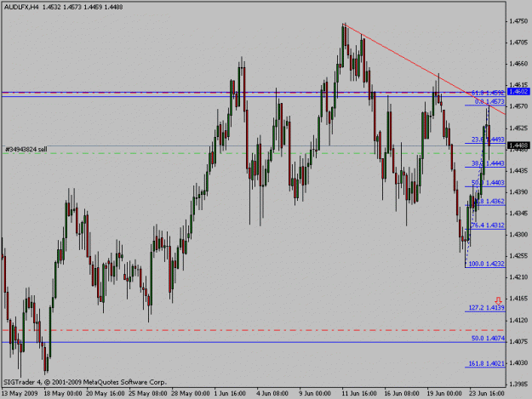Click 1.4660 on the price axis
The height and width of the screenshot is (399, 532).
click(518, 64)
